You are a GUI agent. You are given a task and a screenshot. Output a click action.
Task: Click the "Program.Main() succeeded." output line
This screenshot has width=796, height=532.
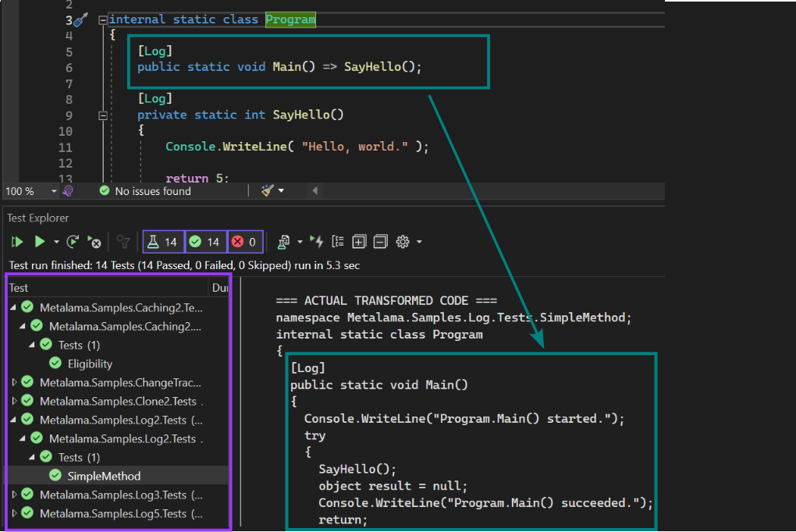485,503
